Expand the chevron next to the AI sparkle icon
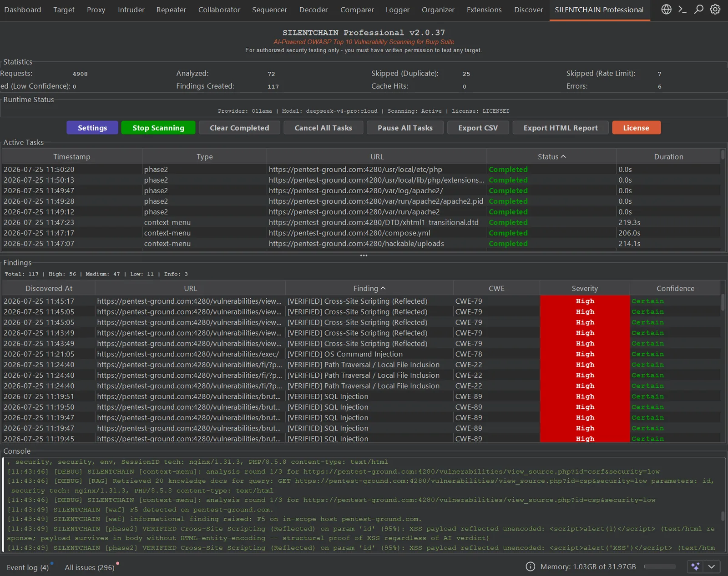Screen dimensions: 728x576 [712, 566]
